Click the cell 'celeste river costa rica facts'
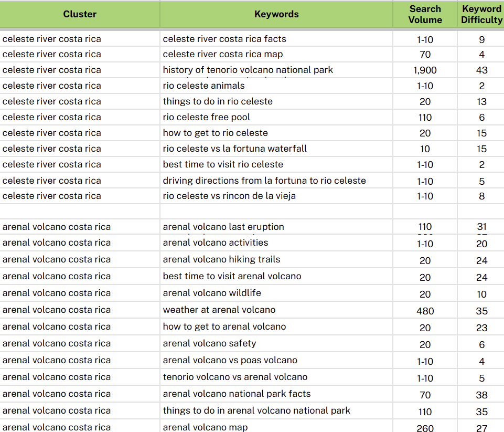 coord(276,39)
